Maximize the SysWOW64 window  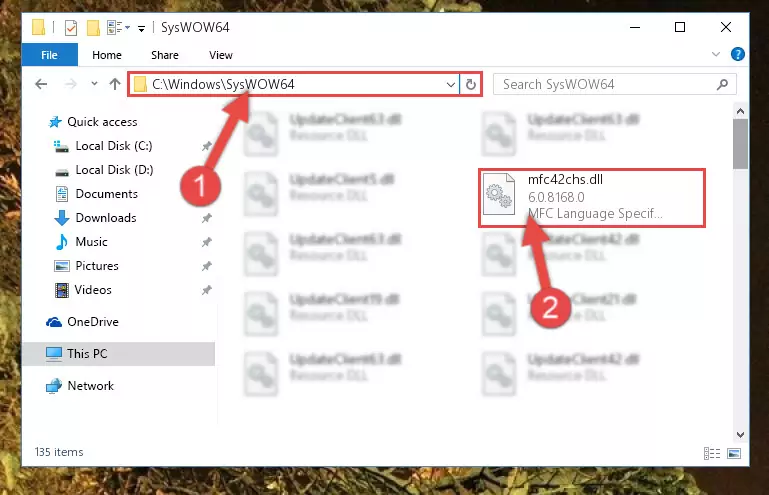[x=680, y=27]
